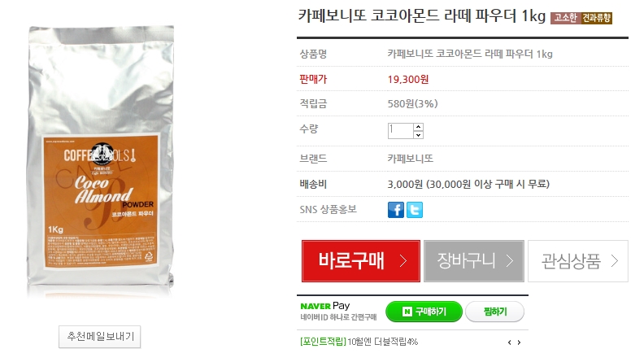Show previous Naver promotion notice
This screenshot has height=362, width=644.
click(x=509, y=342)
